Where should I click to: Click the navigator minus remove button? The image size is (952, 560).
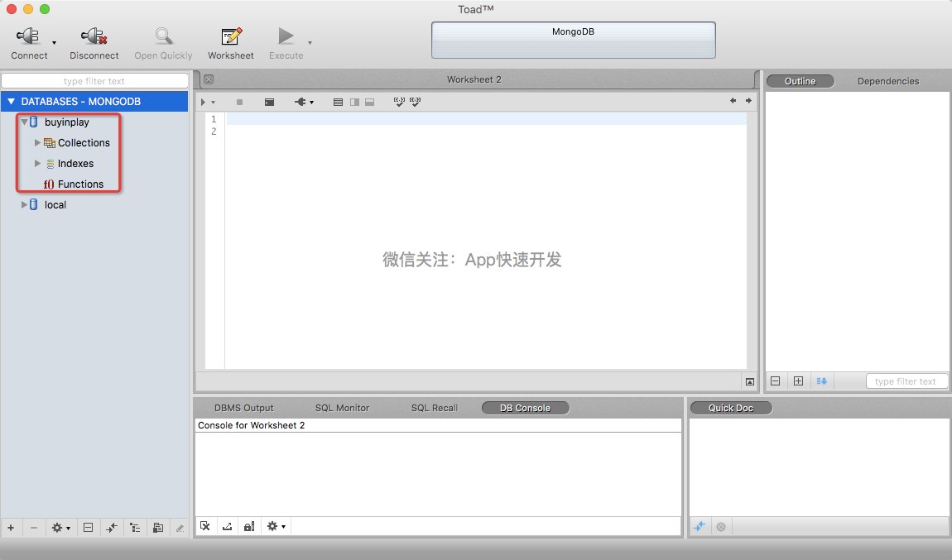point(34,528)
